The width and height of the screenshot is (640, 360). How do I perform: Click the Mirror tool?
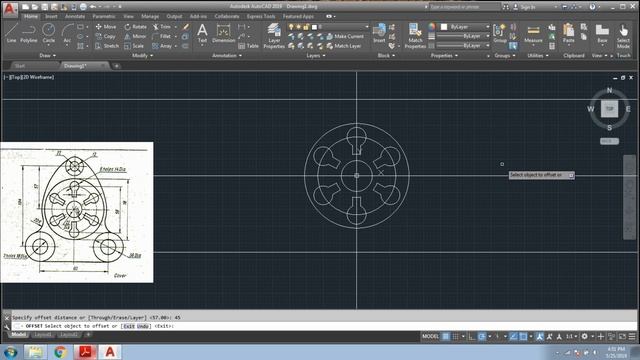(135, 36)
